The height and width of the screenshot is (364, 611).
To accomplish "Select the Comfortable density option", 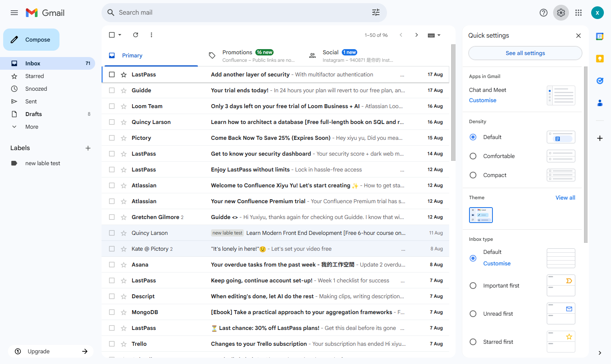I will click(473, 156).
